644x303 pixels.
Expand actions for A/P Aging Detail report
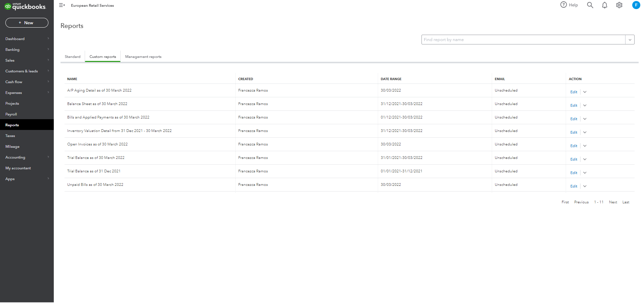point(585,92)
